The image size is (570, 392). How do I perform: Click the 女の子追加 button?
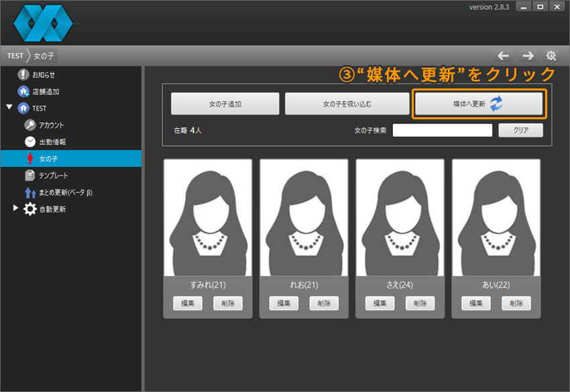[x=225, y=104]
